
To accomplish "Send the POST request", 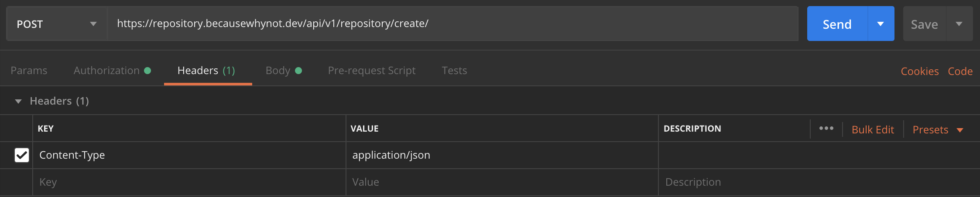I will (x=837, y=24).
